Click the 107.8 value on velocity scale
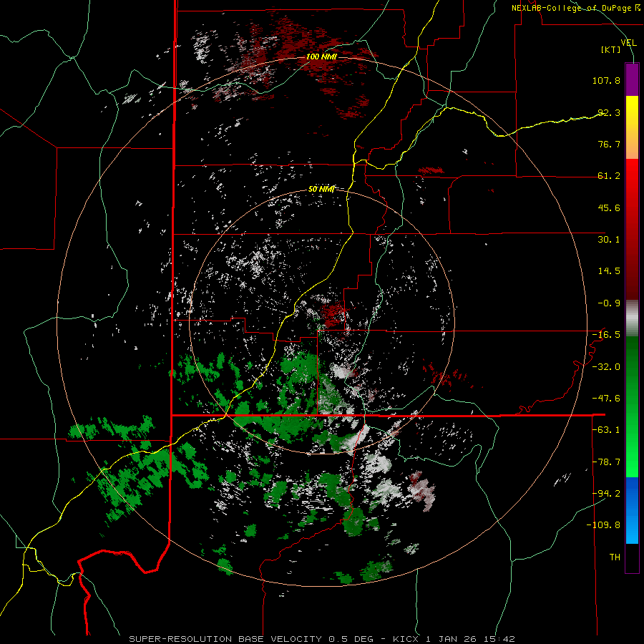 (x=606, y=80)
